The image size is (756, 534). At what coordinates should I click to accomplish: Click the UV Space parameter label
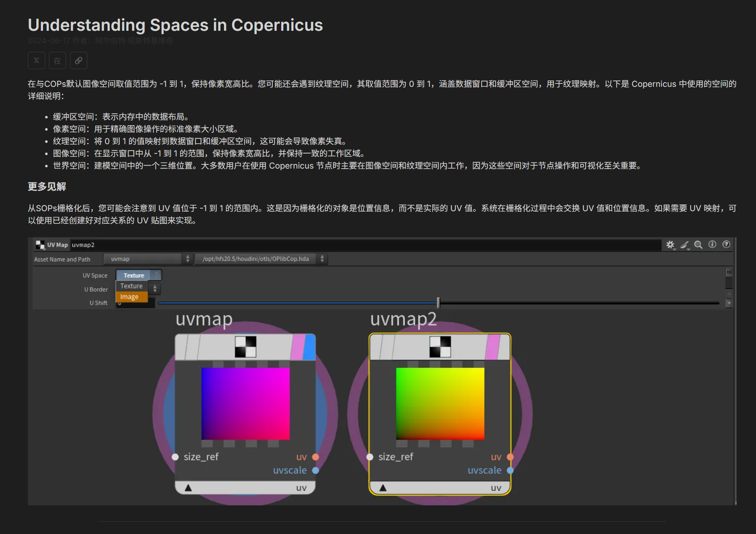(x=95, y=275)
